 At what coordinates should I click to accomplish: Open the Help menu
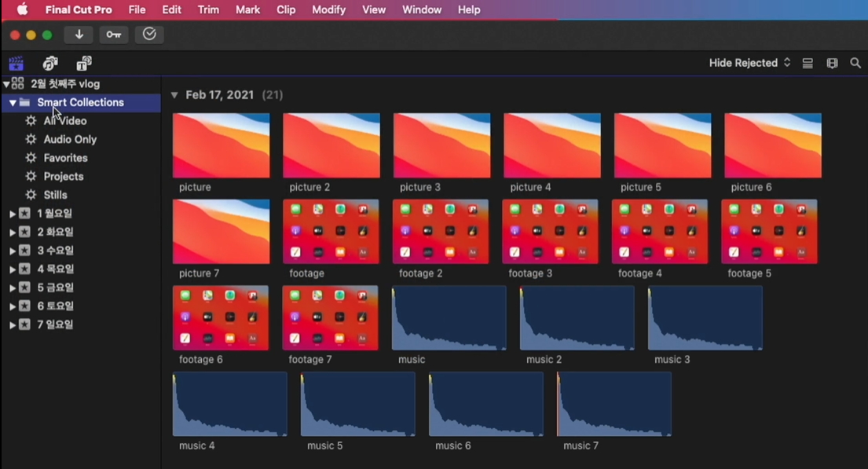469,9
